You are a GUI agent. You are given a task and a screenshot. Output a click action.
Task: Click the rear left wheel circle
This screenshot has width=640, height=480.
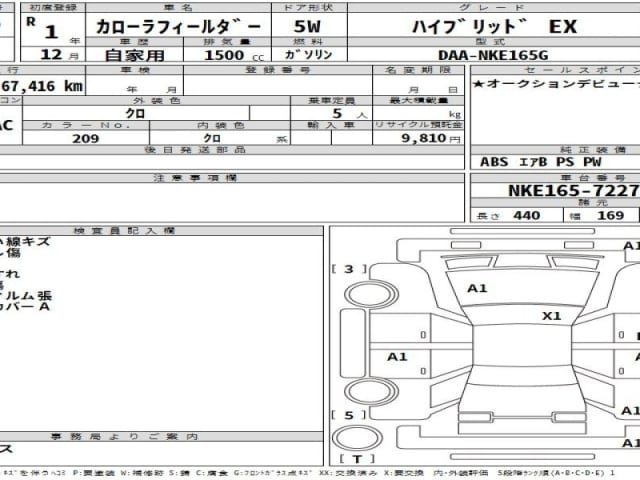(371, 392)
